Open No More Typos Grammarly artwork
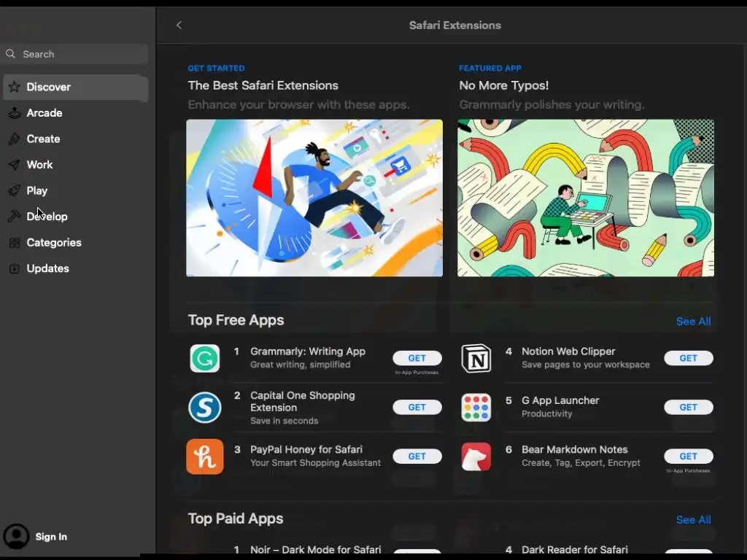This screenshot has height=560, width=747. (x=586, y=198)
